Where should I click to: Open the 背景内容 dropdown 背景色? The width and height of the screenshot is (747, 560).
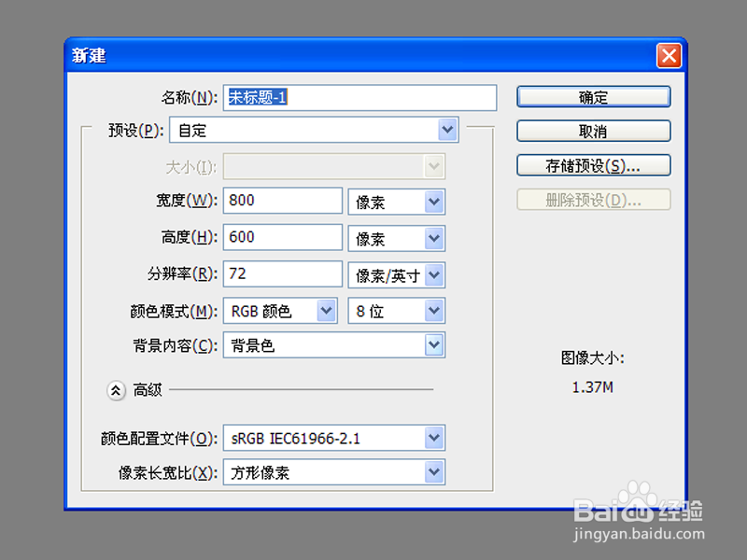coord(334,344)
